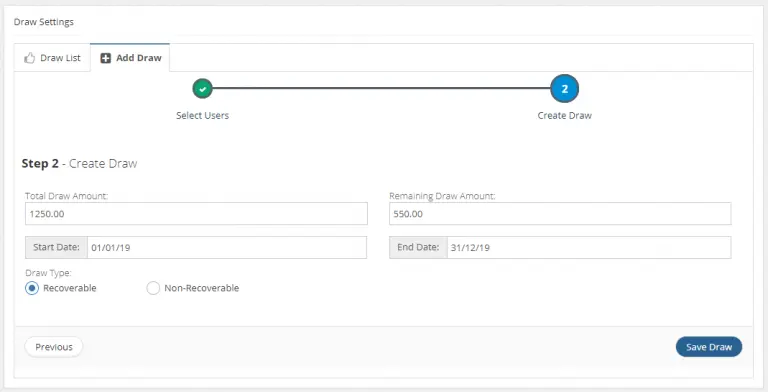Open the Add Draw tab
The image size is (768, 392).
[x=130, y=58]
